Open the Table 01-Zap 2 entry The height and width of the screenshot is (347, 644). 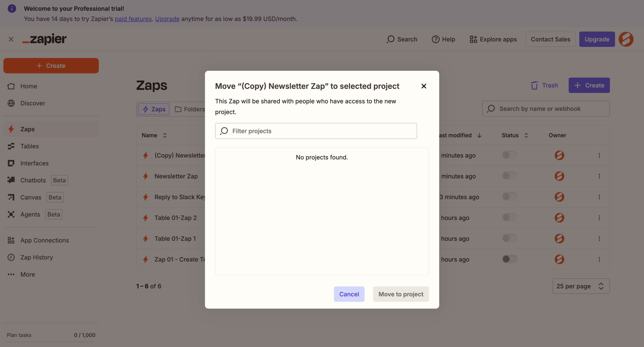pyautogui.click(x=175, y=218)
